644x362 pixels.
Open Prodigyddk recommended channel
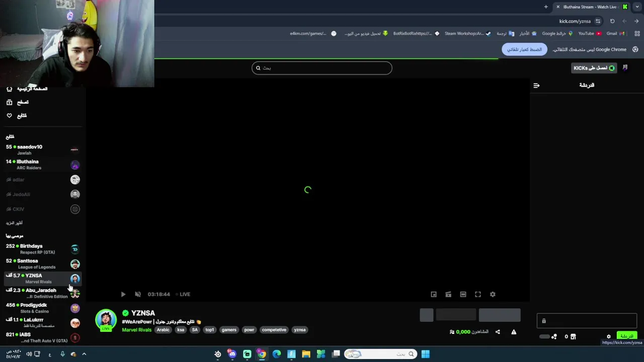[43, 308]
